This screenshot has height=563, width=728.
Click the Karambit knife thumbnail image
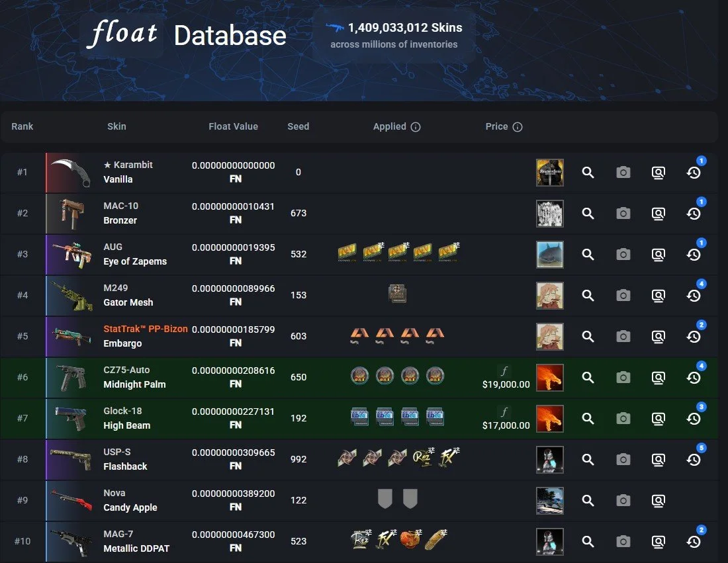point(71,173)
